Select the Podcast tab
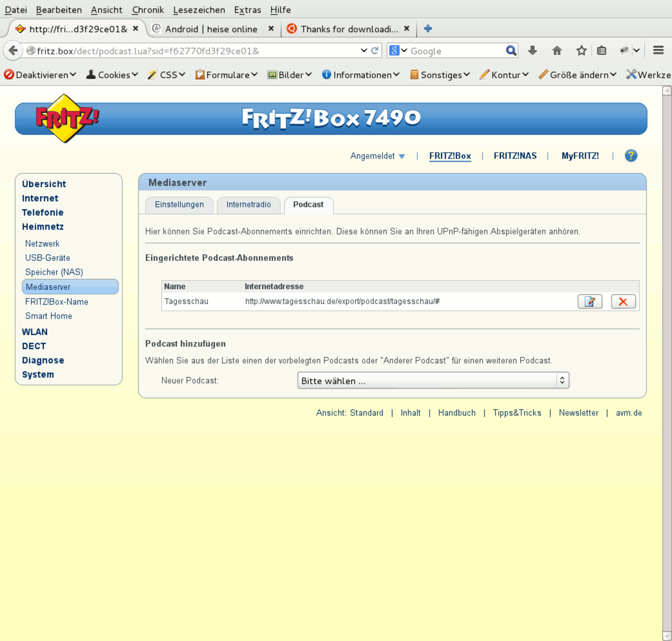Viewport: 672px width, 641px height. click(308, 205)
